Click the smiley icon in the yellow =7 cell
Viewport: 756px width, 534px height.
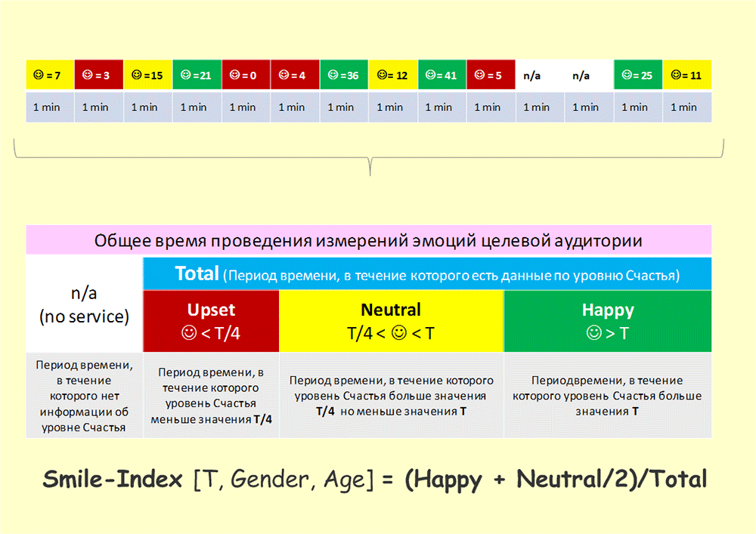(38, 76)
